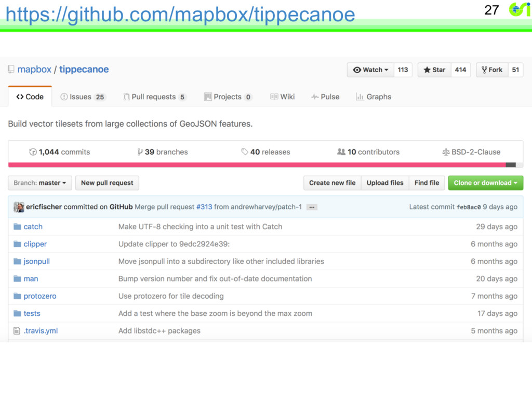Click commit message 'Update clipper to 9edc2924e39:'
Image resolution: width=532 pixels, height=399 pixels.
pos(174,244)
